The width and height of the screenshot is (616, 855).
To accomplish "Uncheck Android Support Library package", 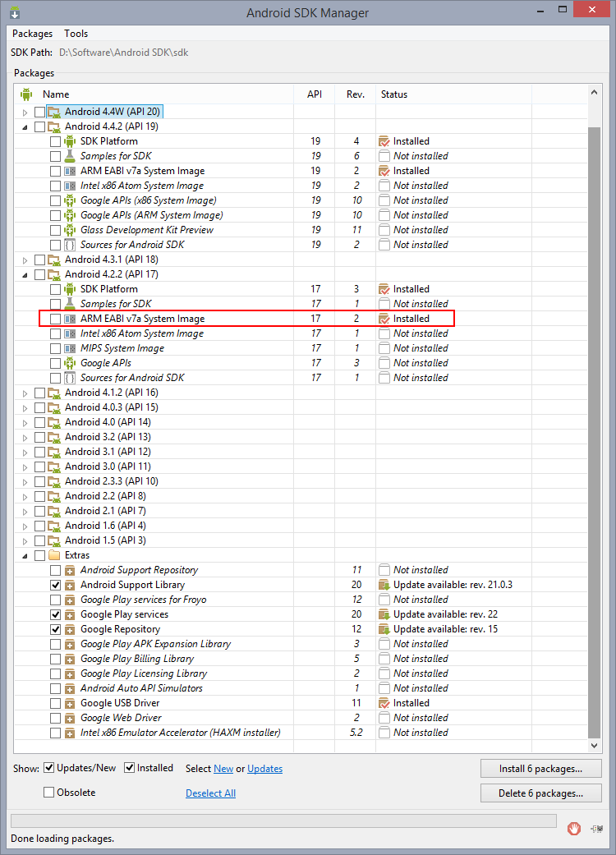I will pos(55,585).
